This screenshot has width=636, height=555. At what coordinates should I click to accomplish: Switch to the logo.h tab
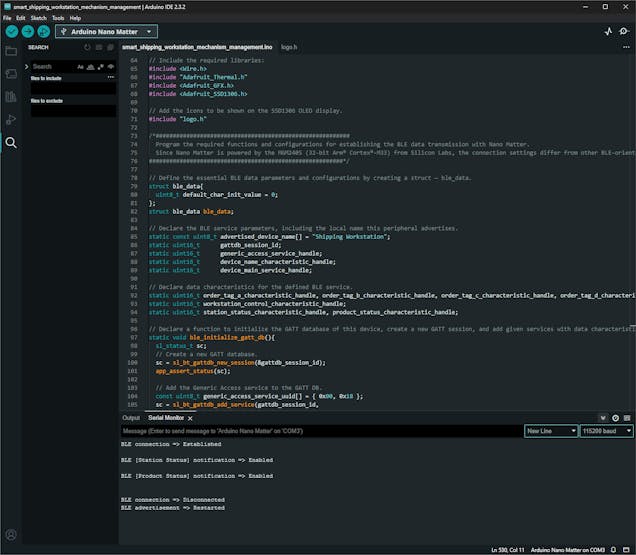(x=289, y=47)
